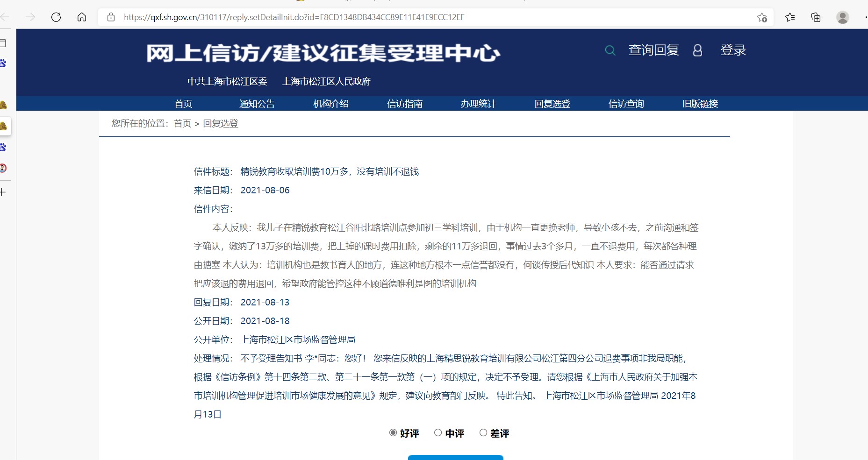Open the Collections icon in toolbar
Viewport: 868px width, 460px height.
click(x=816, y=17)
